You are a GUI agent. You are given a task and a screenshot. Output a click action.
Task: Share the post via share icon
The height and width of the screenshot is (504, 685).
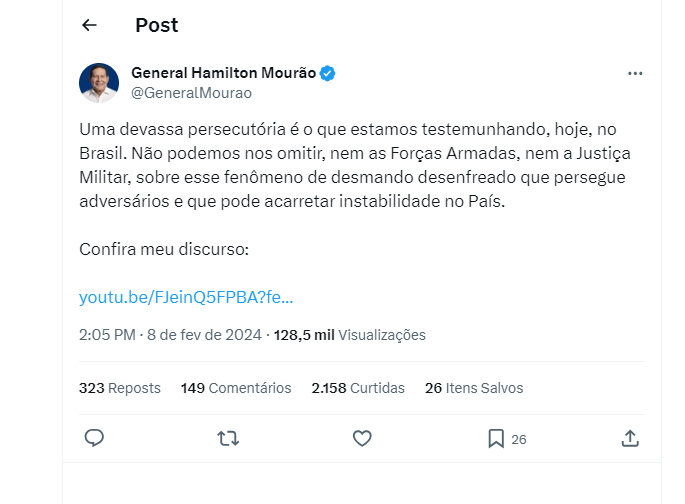(x=630, y=438)
